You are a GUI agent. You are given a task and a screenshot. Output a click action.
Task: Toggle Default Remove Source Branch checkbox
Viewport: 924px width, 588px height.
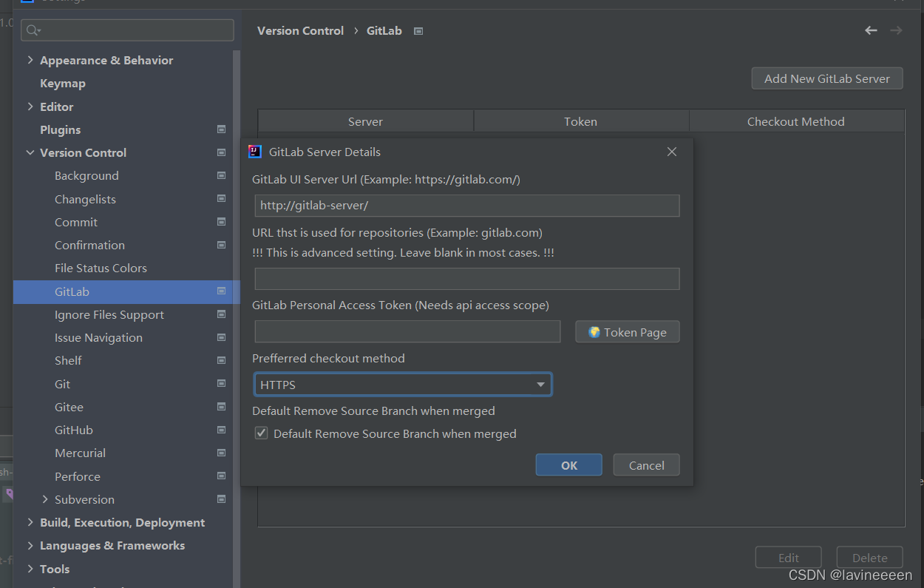pos(261,433)
